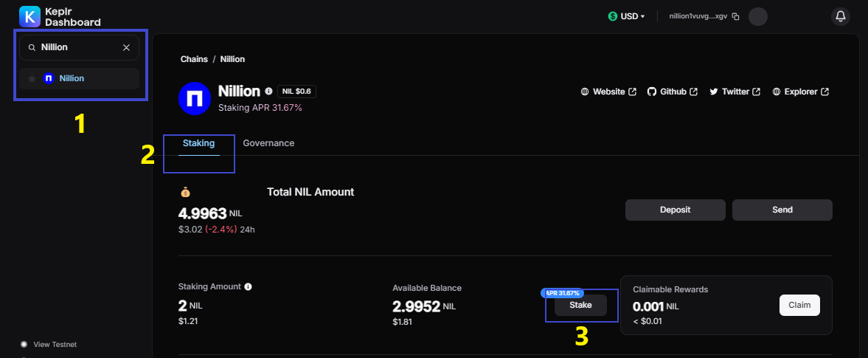Viewport: 868px width, 358px height.
Task: Click the Nillion search input field
Action: (x=79, y=48)
